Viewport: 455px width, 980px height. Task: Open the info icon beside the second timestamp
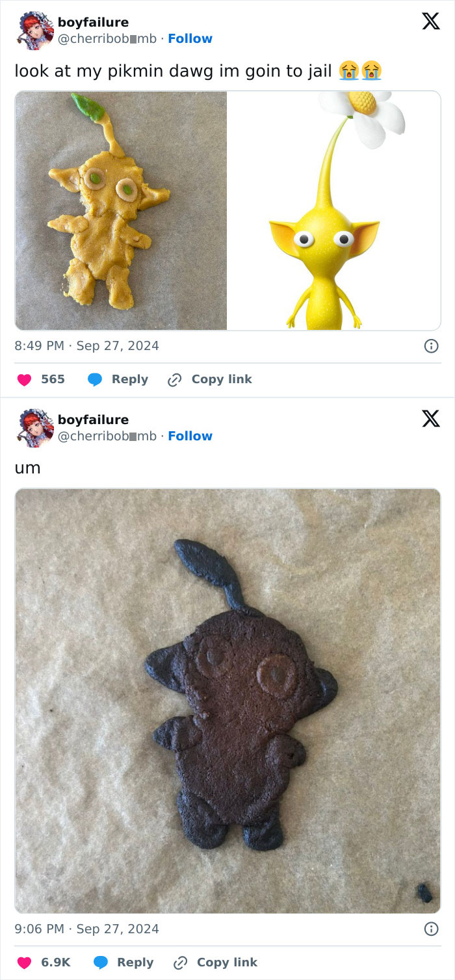pyautogui.click(x=432, y=929)
